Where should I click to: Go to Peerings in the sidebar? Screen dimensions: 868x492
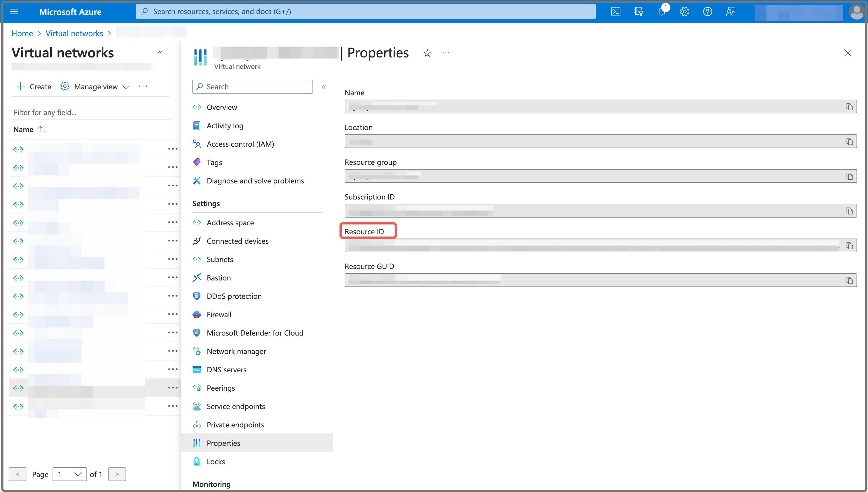click(x=221, y=388)
